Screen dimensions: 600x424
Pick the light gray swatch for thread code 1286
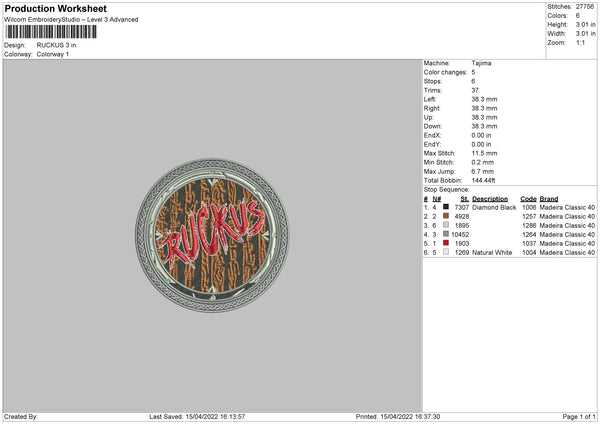click(447, 225)
